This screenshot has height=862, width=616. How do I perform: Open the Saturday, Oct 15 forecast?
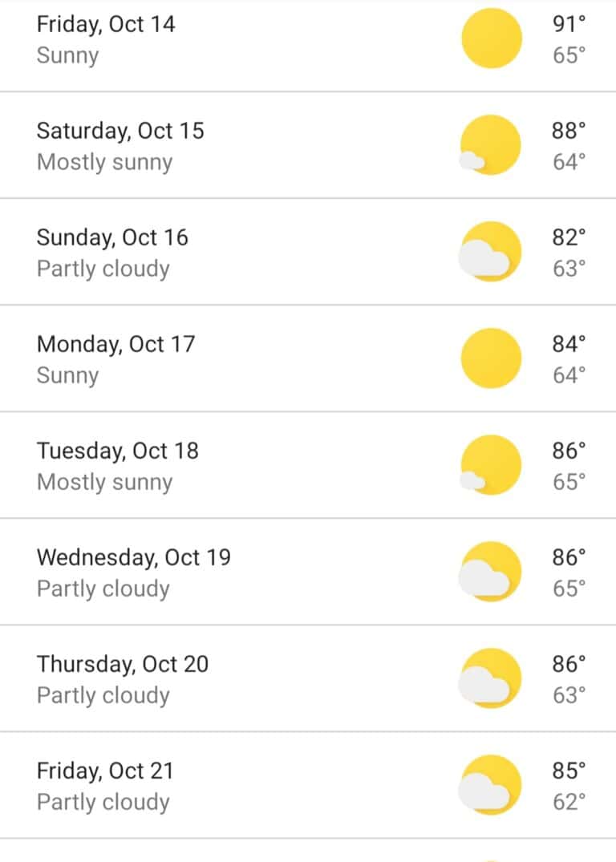pos(308,145)
